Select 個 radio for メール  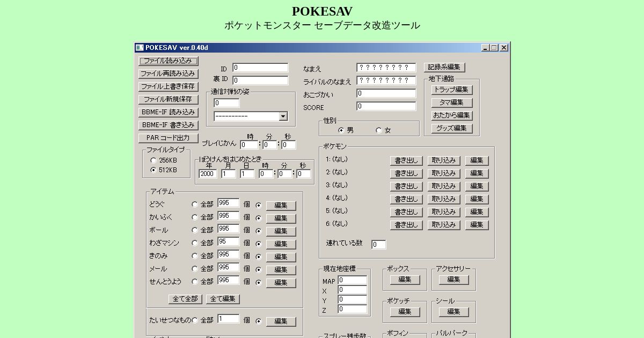[x=259, y=269]
